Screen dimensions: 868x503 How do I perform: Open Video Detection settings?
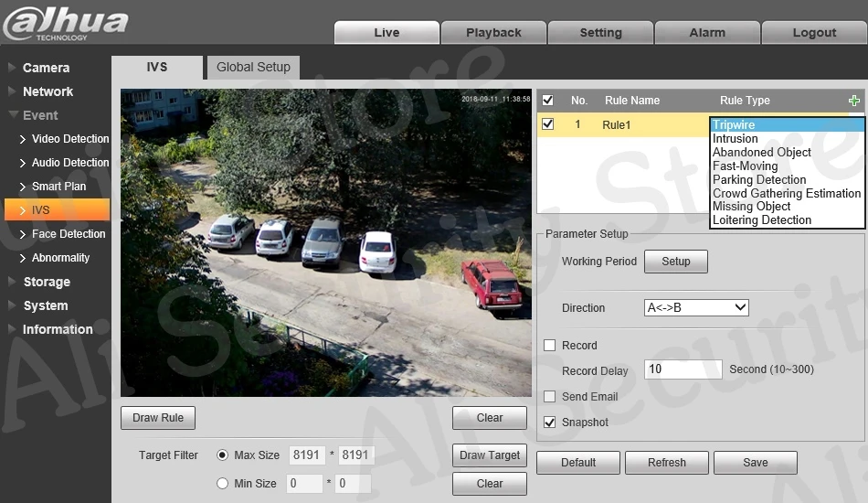[x=70, y=138]
